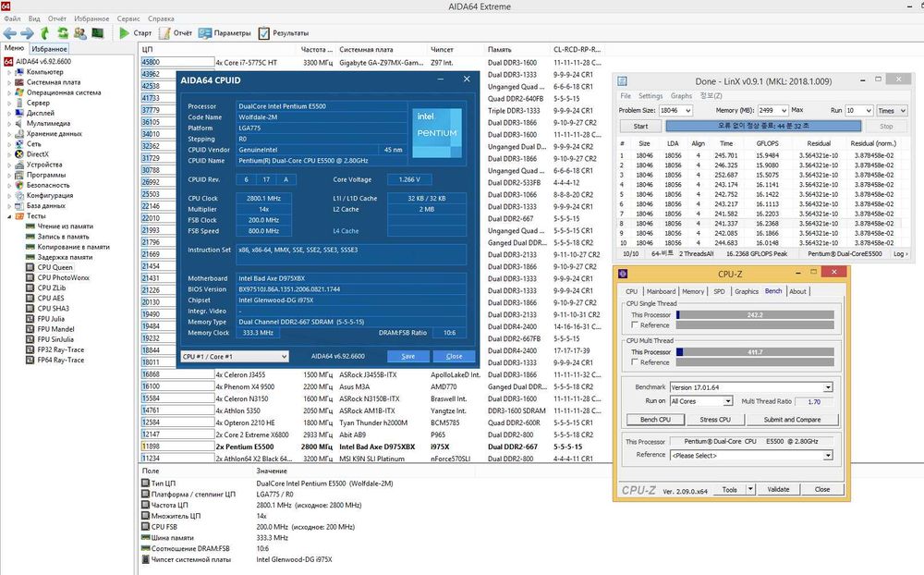Click the Bench CPU button

click(x=654, y=420)
